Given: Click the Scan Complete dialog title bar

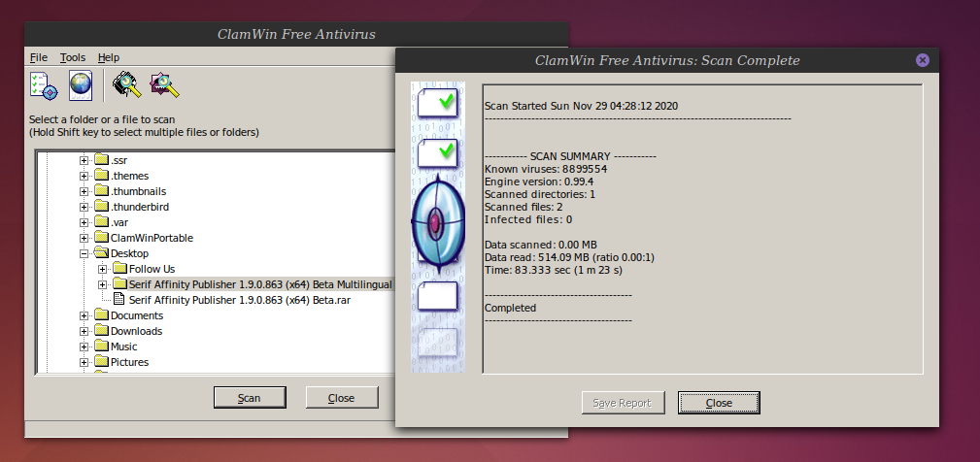Looking at the screenshot, I should (667, 60).
